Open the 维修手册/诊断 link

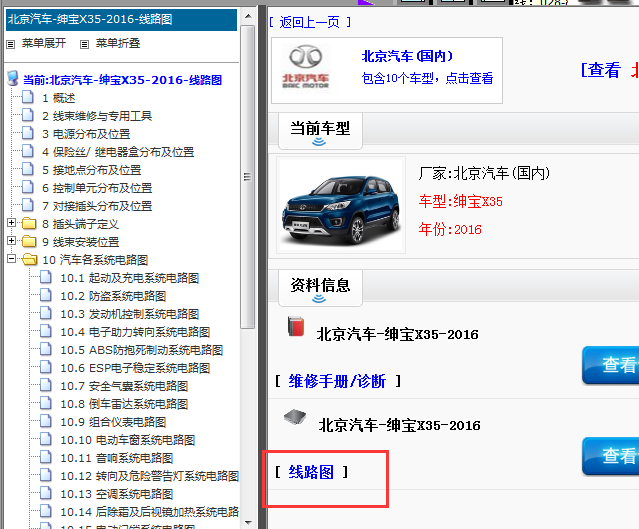[337, 381]
